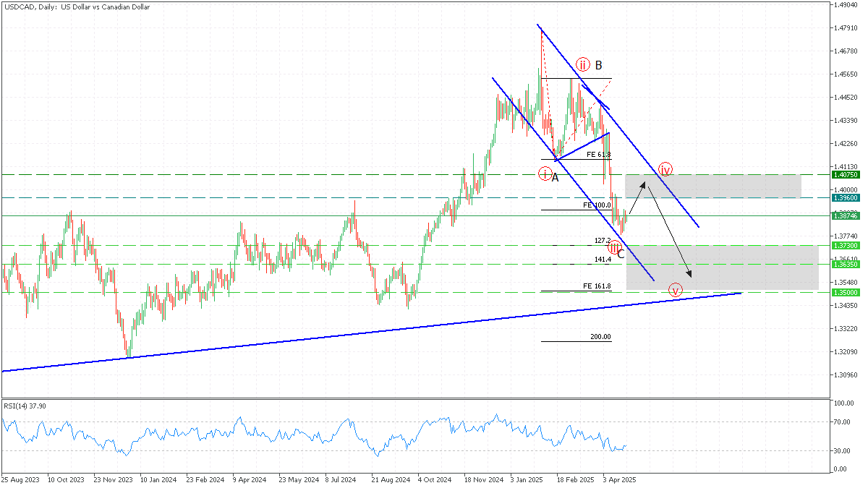868x488 pixels.
Task: Click the 1.37740 price axis label
Action: click(x=846, y=236)
